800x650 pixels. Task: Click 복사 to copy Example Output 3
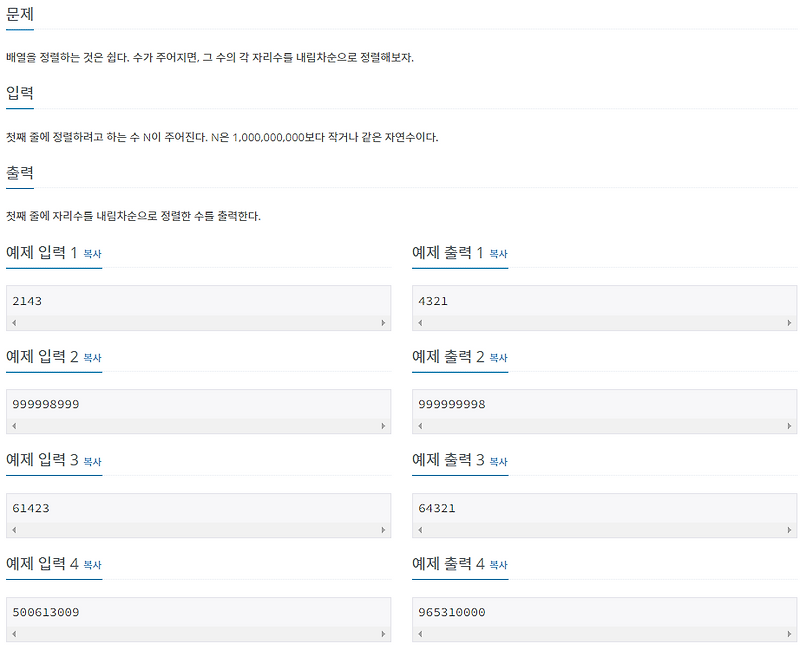[x=499, y=462]
